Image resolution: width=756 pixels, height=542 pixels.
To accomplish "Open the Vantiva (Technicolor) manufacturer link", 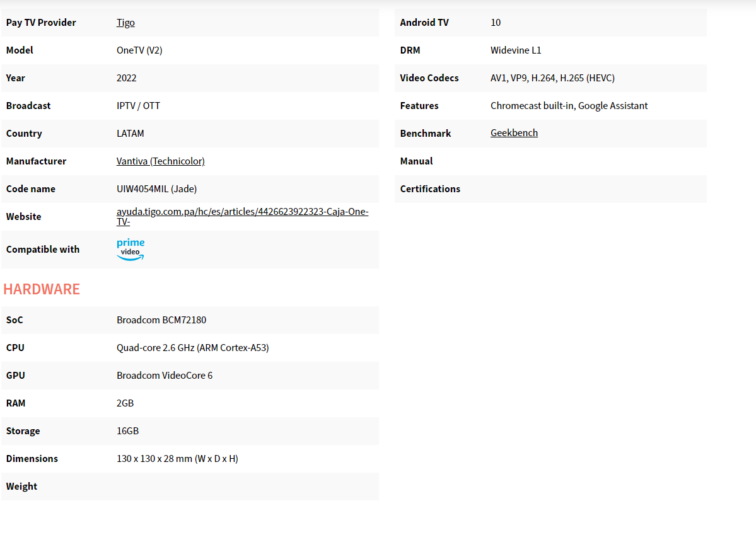I will tap(160, 161).
